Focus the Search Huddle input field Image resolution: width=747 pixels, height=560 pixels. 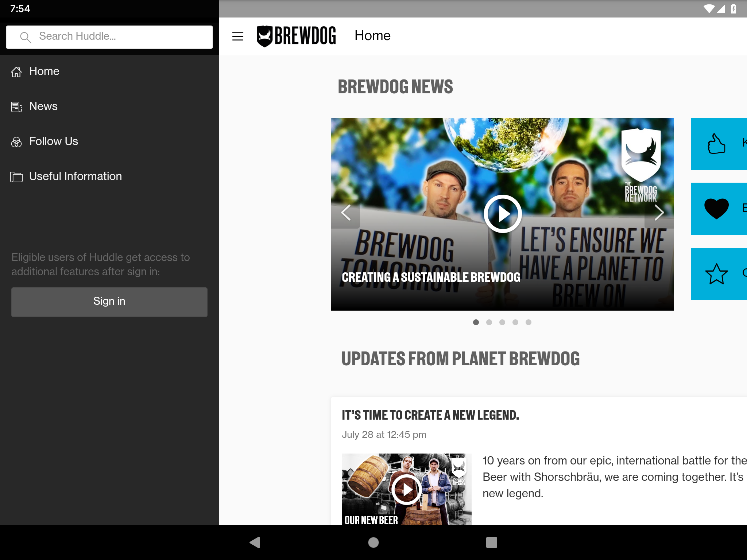point(109,37)
